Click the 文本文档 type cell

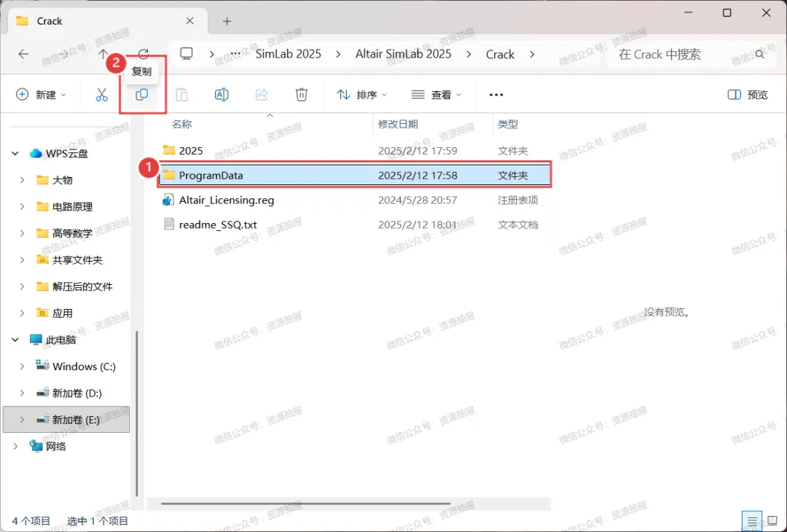pyautogui.click(x=517, y=224)
